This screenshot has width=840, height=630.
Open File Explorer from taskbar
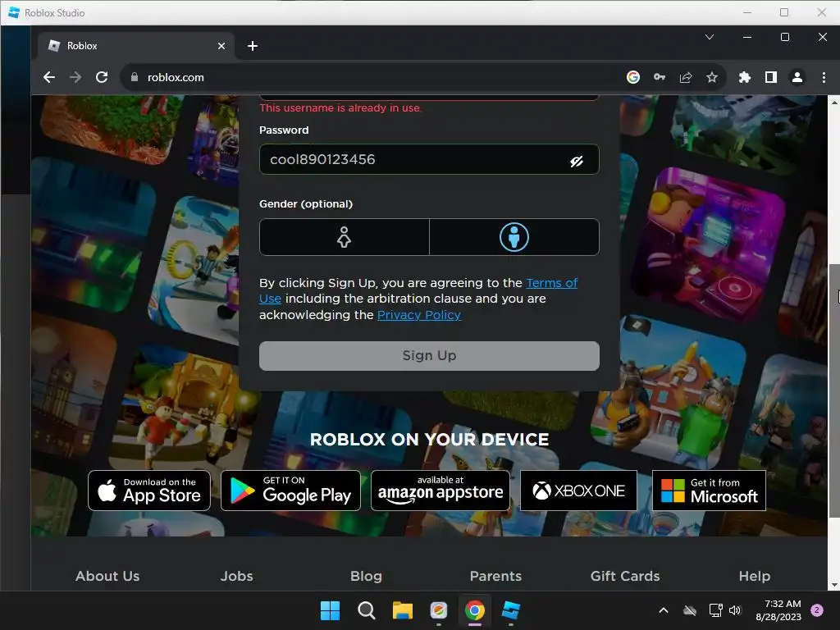point(402,610)
